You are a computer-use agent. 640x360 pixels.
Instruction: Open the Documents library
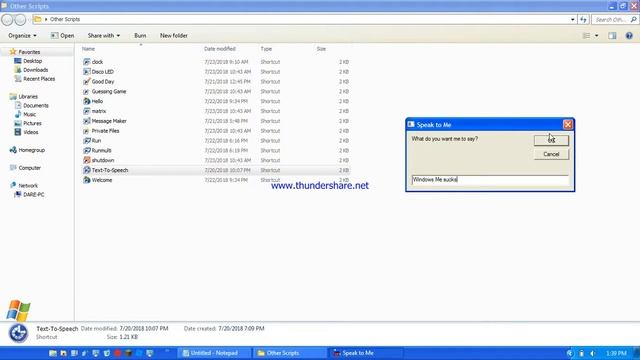tap(36, 106)
